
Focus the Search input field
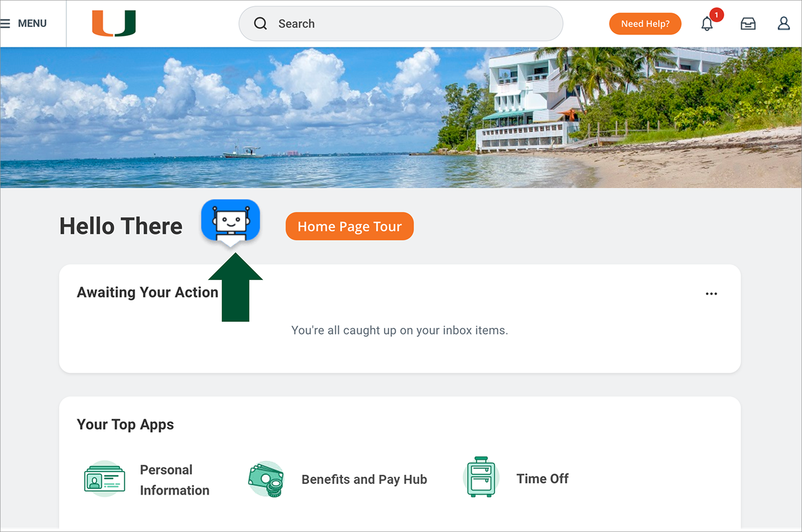pos(401,24)
